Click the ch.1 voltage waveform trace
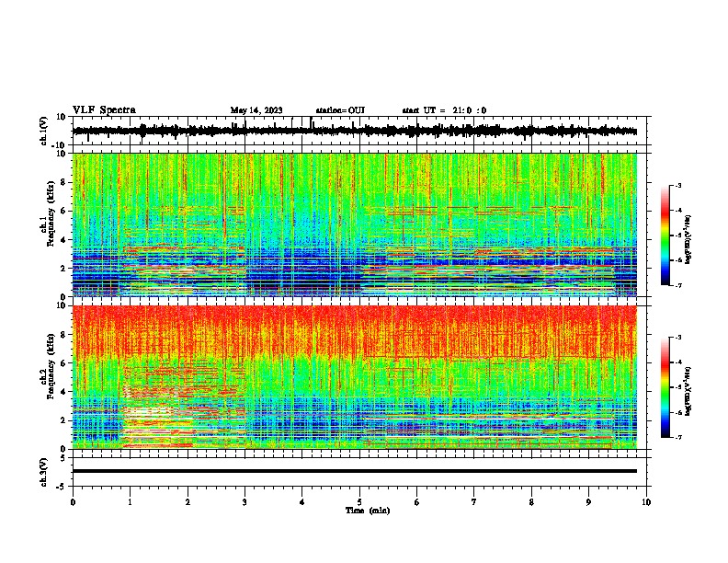728x563 pixels. pos(355,131)
